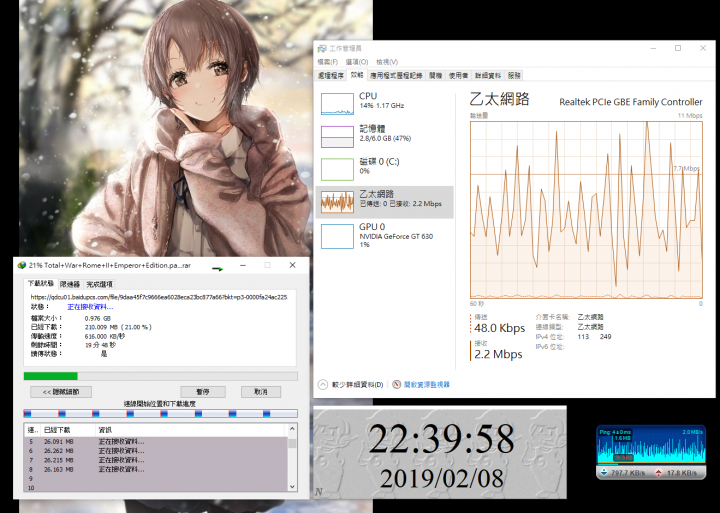The width and height of the screenshot is (720, 513).
Task: Click the connection segments progress bar
Action: [161, 413]
